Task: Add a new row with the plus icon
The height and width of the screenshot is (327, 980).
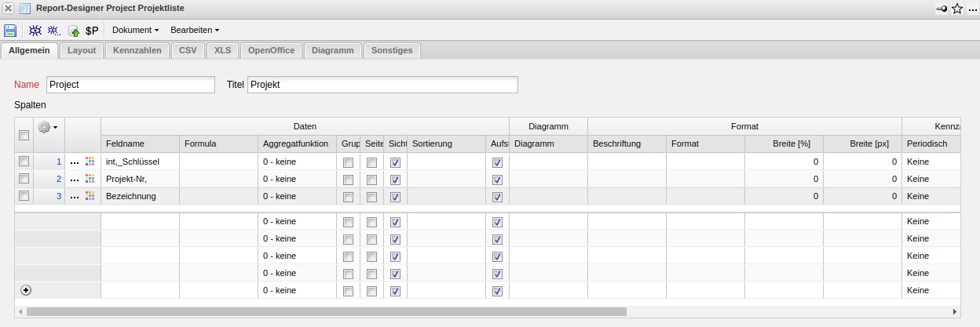Action: coord(25,290)
